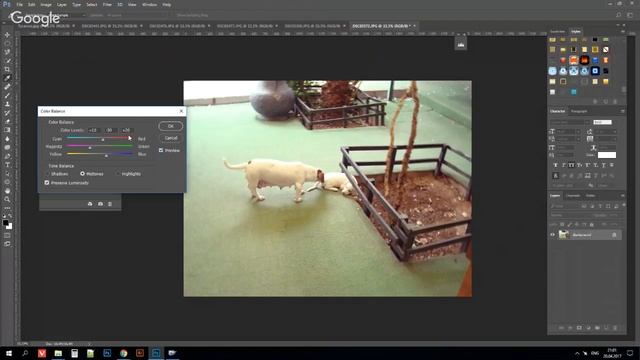
Task: Open the Image menu
Action: coord(46,4)
